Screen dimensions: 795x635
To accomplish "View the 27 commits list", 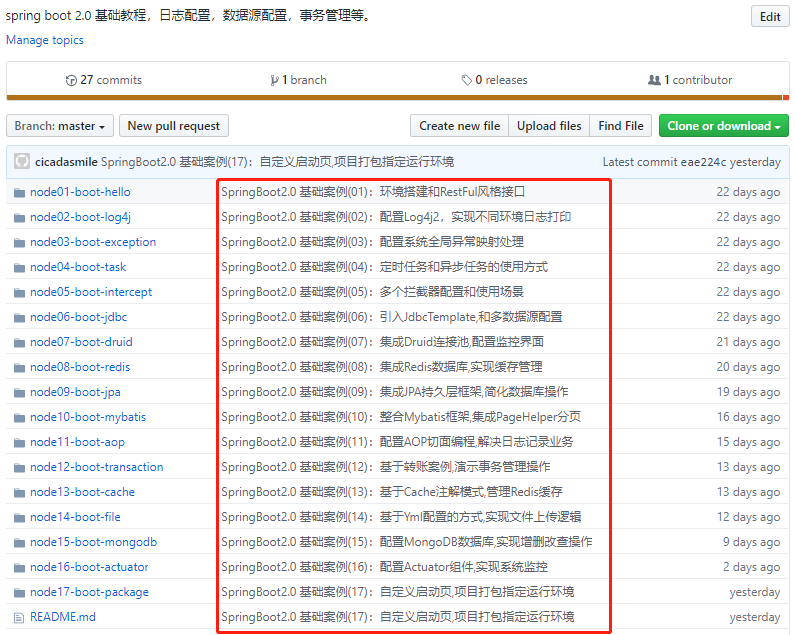I will pyautogui.click(x=104, y=80).
